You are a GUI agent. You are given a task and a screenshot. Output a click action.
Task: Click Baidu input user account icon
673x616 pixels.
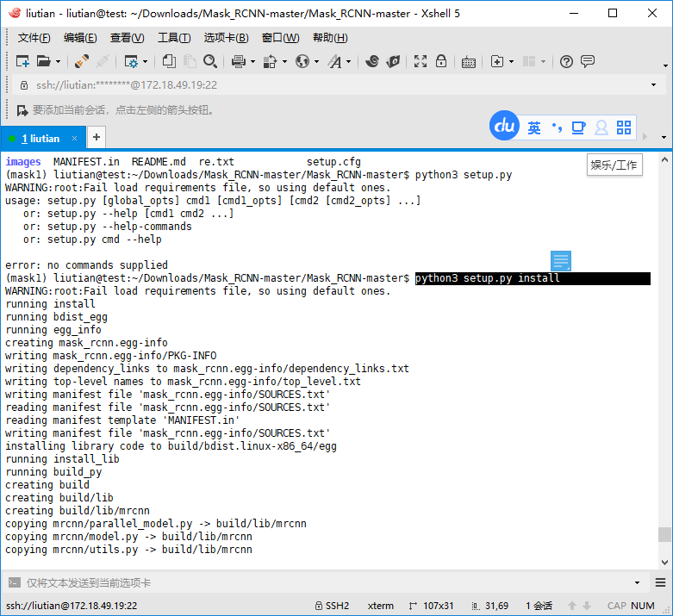pyautogui.click(x=601, y=128)
